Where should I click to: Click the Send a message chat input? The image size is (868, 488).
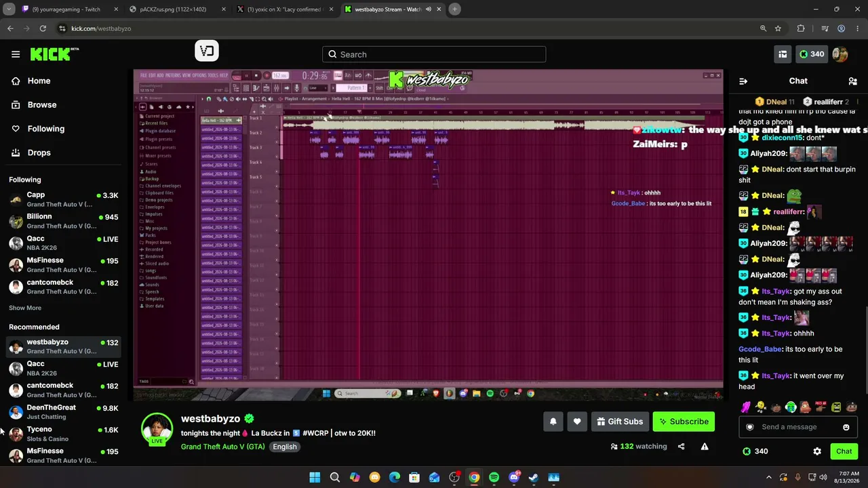pos(797,427)
